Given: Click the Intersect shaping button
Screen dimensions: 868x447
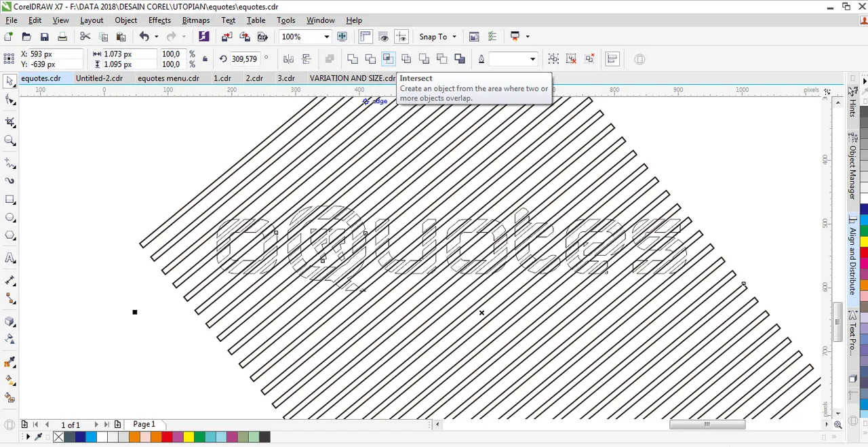Looking at the screenshot, I should click(x=388, y=59).
